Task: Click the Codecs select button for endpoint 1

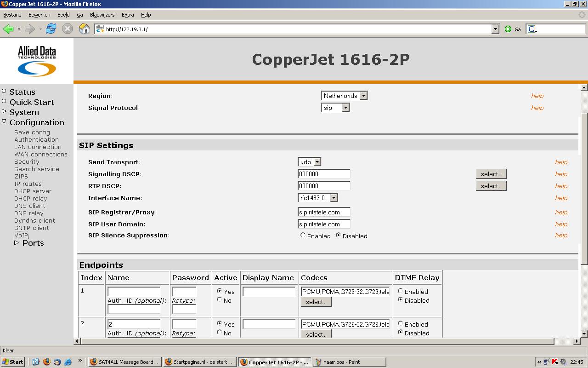Action: (x=316, y=302)
